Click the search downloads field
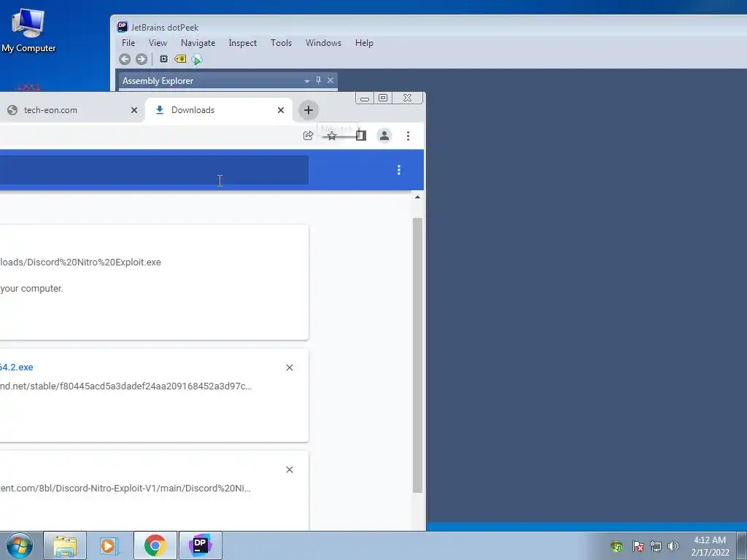This screenshot has width=747, height=560. click(154, 170)
